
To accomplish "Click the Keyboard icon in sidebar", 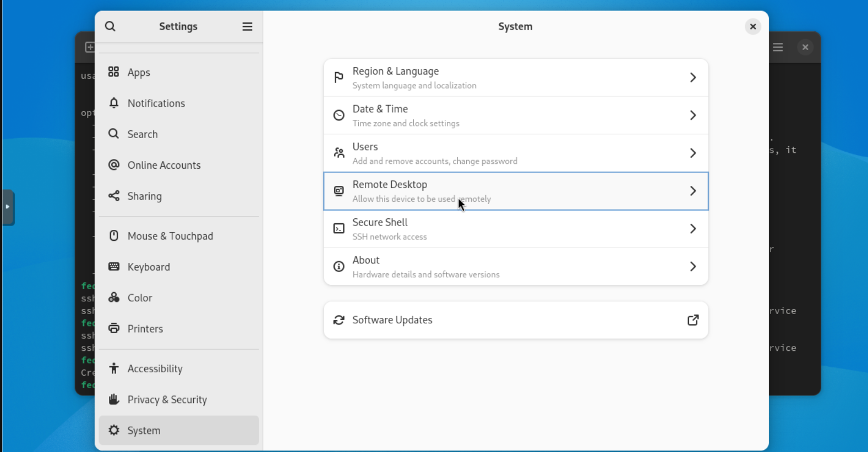I will [x=113, y=267].
